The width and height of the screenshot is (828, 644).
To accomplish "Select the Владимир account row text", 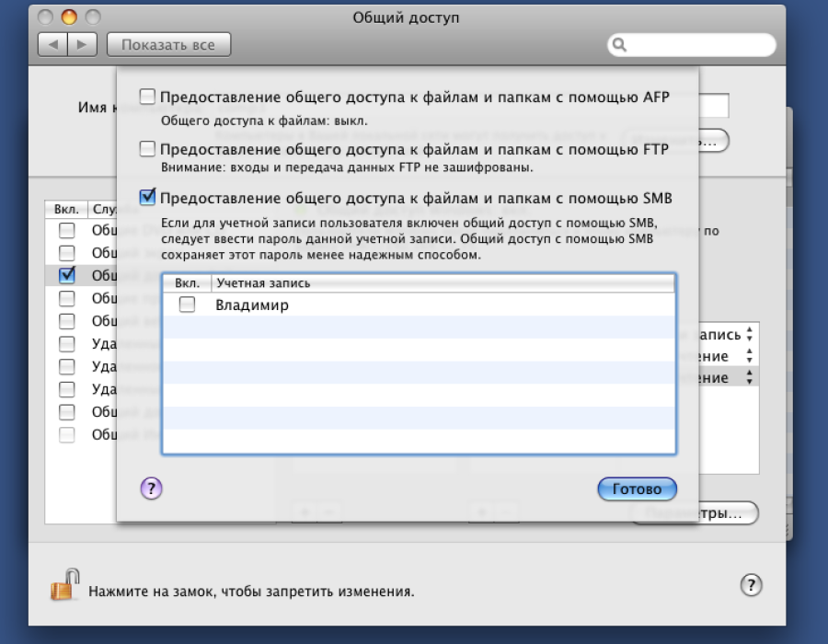I will [x=252, y=305].
